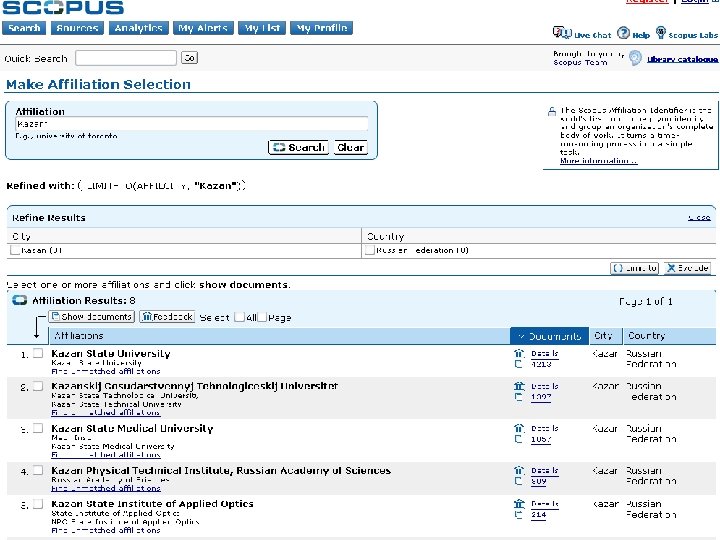This screenshot has width=720, height=540.
Task: Find unmatched affiliations for Institute of Applied Optics
Action: tap(106, 530)
